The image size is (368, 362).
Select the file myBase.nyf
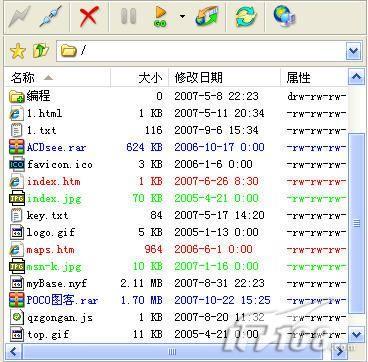click(x=57, y=284)
